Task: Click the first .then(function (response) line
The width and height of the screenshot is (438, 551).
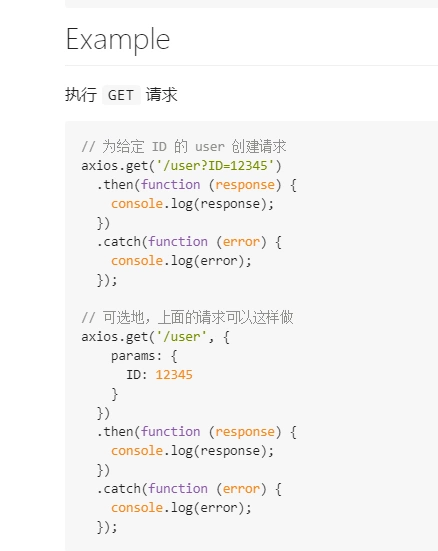Action: click(197, 185)
